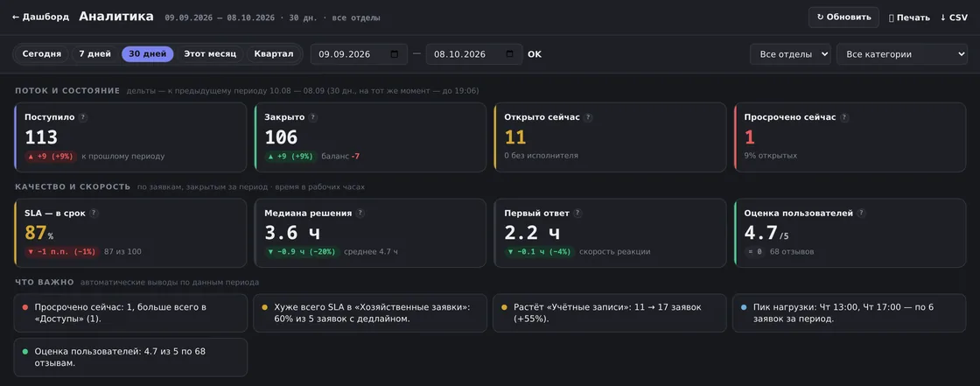Click the text 68 отзывов
Screen dimensions: 980x386
[x=792, y=252]
